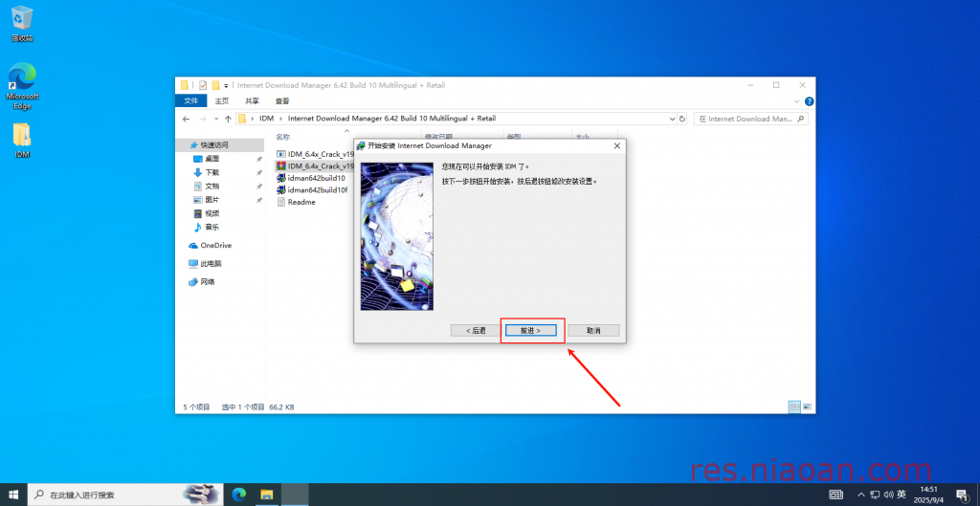The image size is (980, 506).
Task: Open the address bar history dropdown
Action: tap(673, 119)
